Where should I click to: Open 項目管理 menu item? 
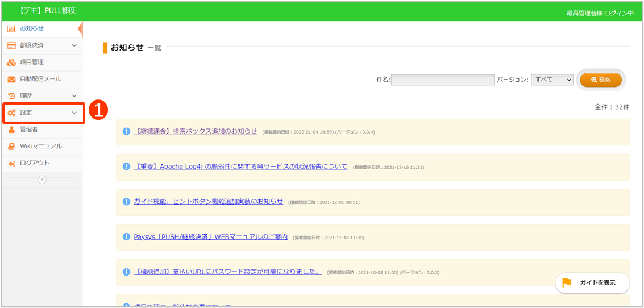point(32,63)
